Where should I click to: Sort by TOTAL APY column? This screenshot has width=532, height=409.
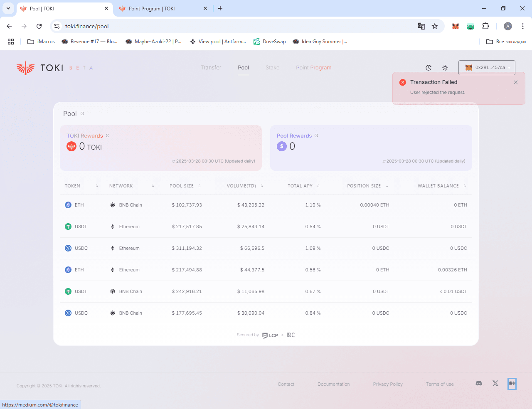(318, 186)
